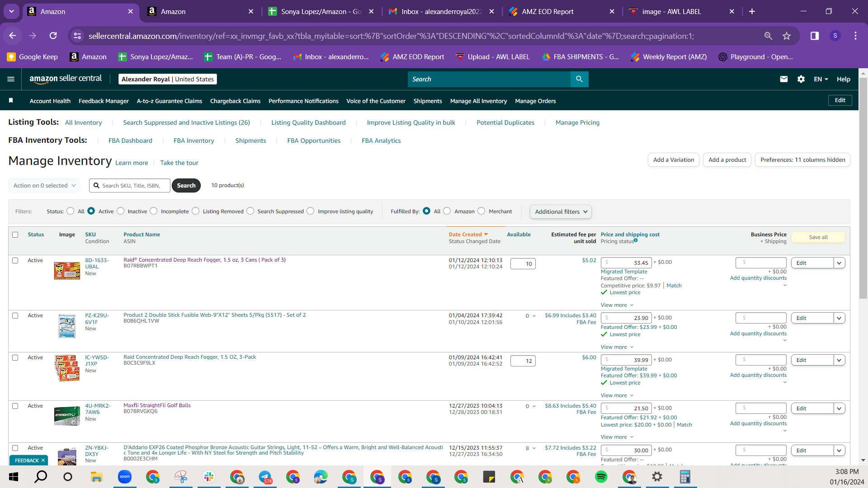Viewport: 868px width, 488px height.
Task: Click the FBA Dashboard link
Action: [130, 141]
